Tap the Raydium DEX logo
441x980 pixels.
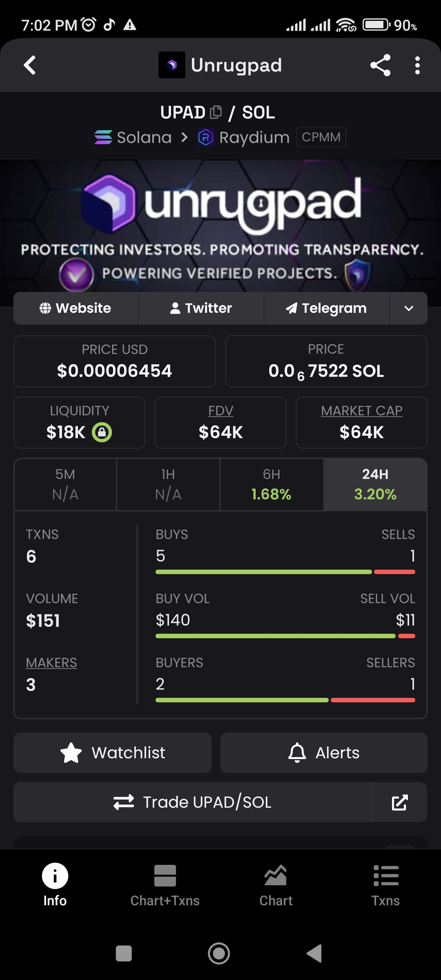tap(206, 137)
